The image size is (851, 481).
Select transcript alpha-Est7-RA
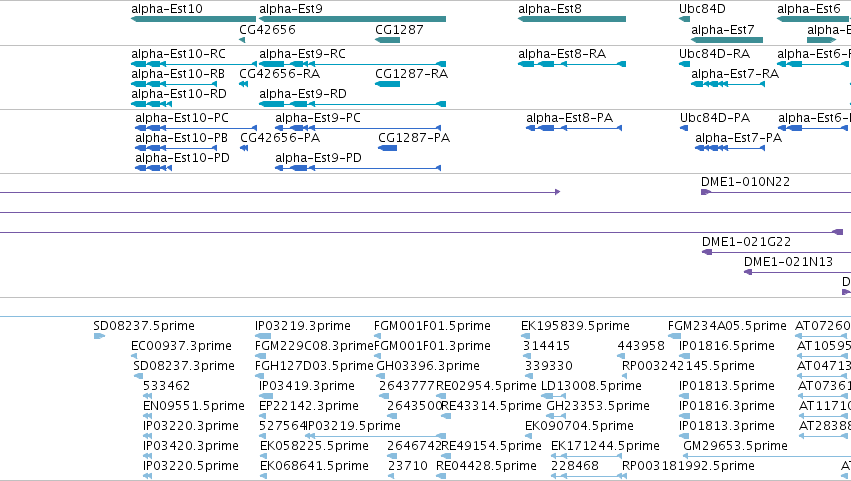coord(728,84)
